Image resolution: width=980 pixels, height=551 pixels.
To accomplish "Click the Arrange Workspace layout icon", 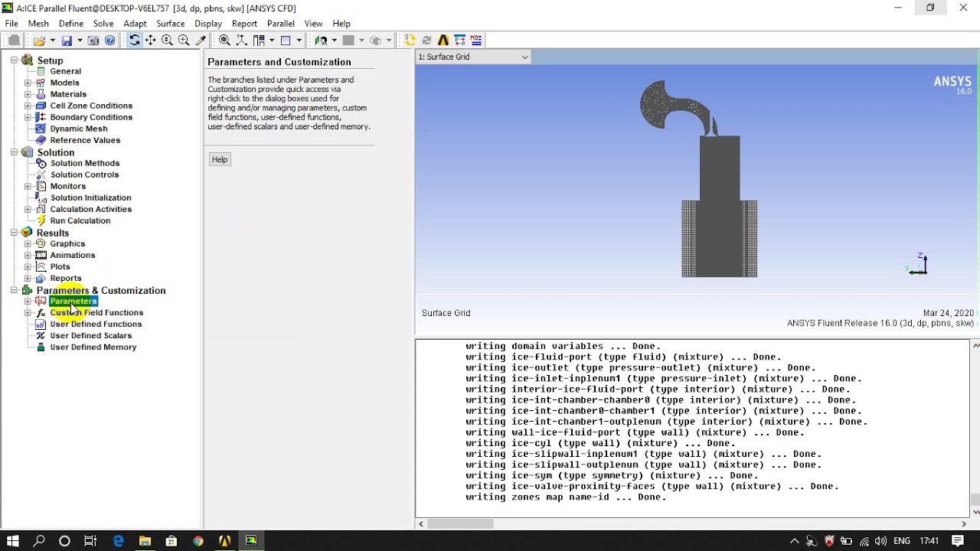I will pyautogui.click(x=259, y=41).
